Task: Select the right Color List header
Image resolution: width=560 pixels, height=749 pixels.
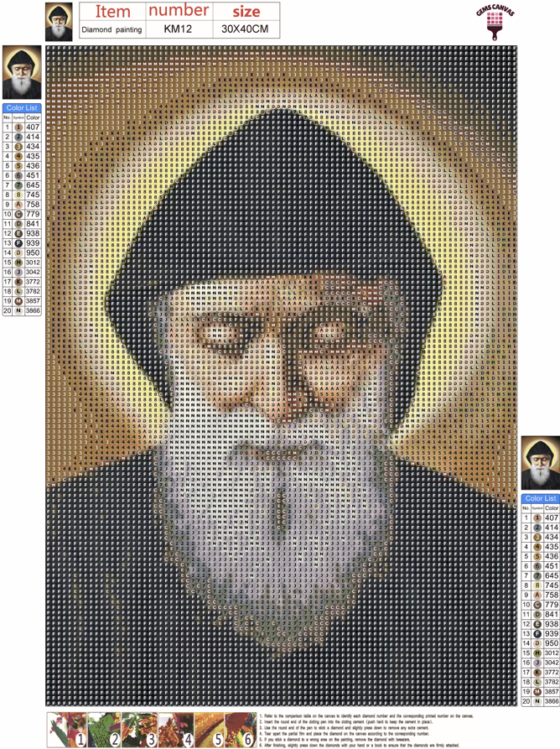Action: (x=540, y=499)
